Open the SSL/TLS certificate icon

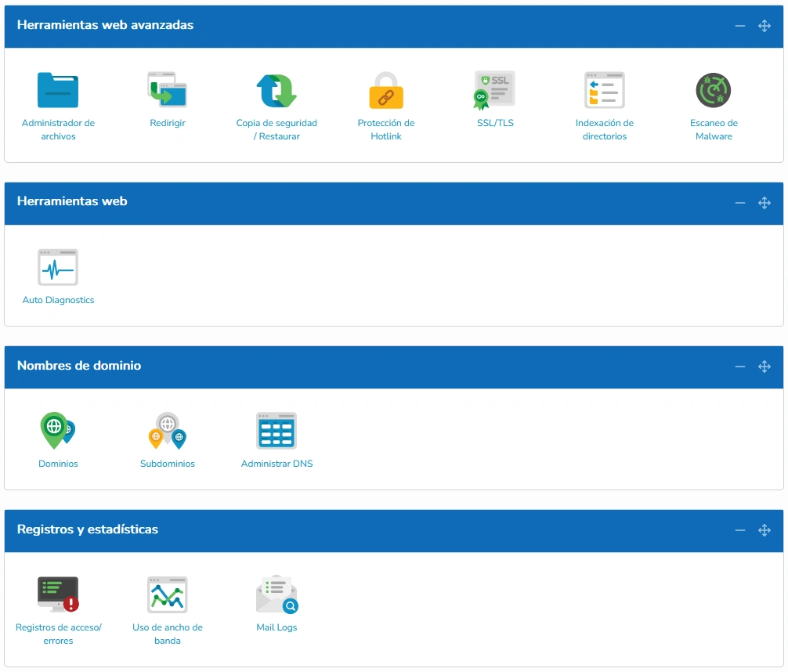[x=495, y=90]
